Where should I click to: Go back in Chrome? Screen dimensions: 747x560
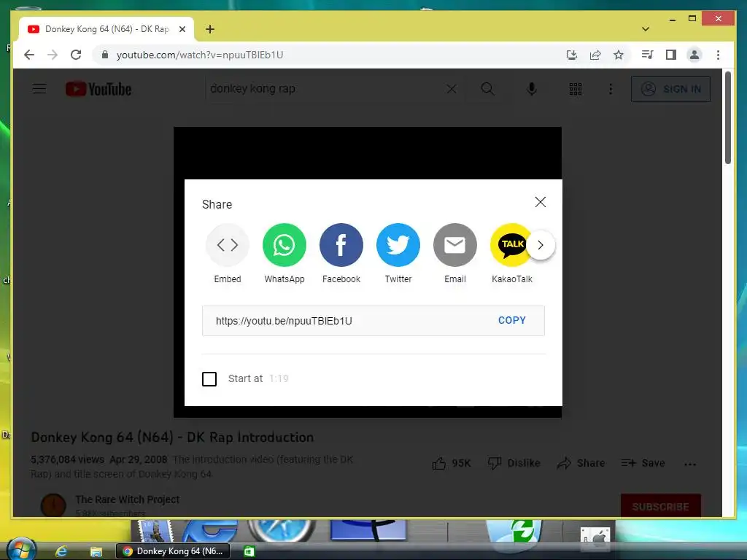tap(29, 55)
